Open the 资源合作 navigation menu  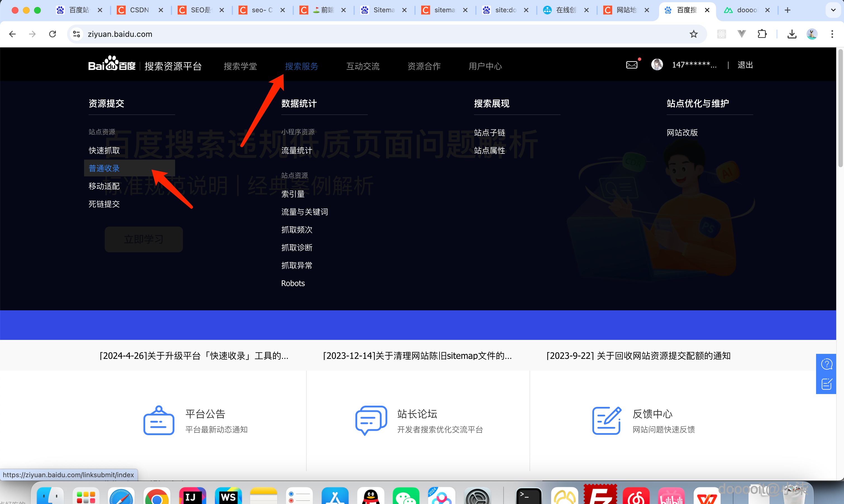pyautogui.click(x=424, y=66)
